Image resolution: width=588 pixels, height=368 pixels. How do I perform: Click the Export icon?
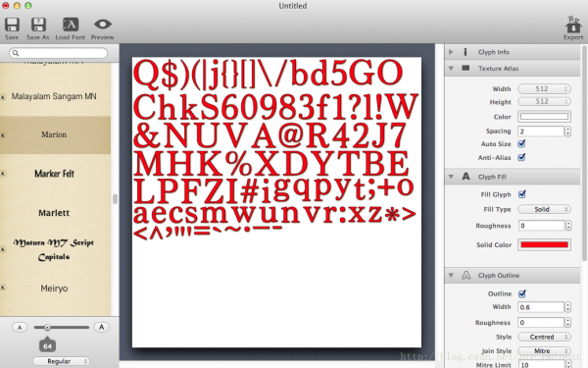click(x=573, y=25)
